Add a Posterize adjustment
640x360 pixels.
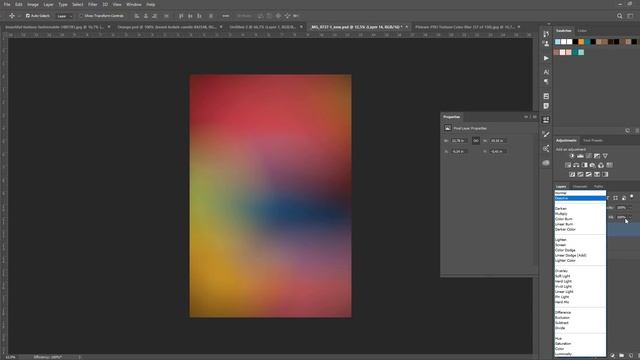click(580, 174)
